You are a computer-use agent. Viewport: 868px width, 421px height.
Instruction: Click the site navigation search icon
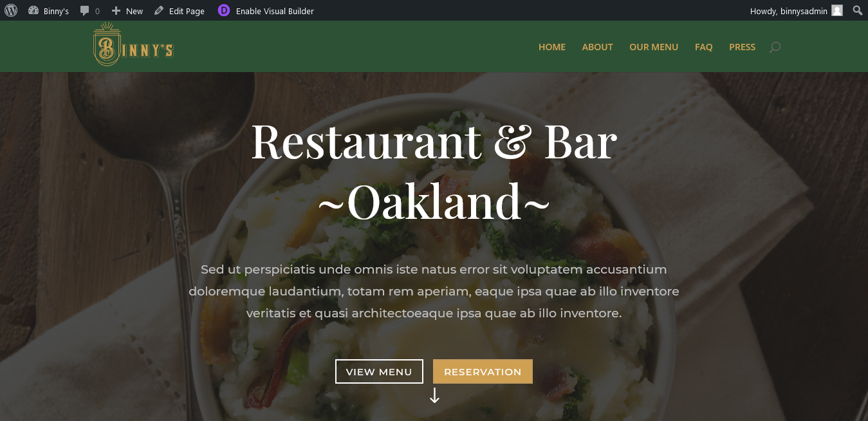click(775, 47)
